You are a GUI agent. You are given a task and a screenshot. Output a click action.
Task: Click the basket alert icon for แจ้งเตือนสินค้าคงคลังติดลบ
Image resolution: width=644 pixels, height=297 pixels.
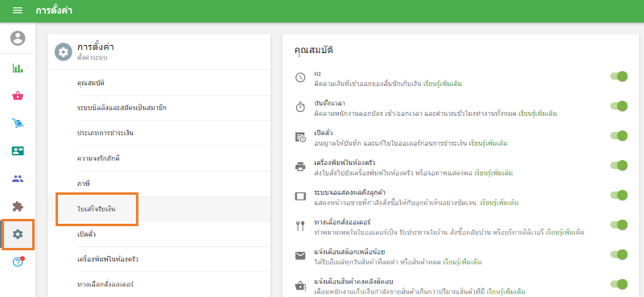point(300,286)
